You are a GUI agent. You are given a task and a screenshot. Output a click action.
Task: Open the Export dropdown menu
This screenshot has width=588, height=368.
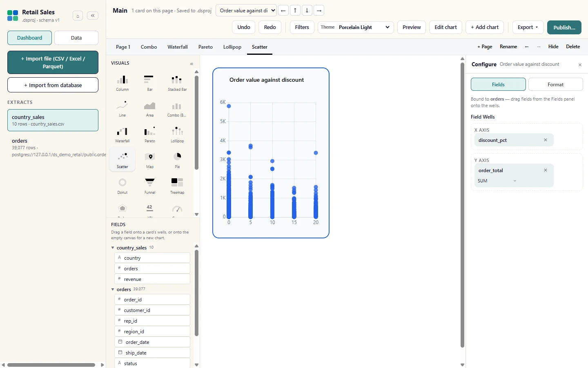[528, 27]
